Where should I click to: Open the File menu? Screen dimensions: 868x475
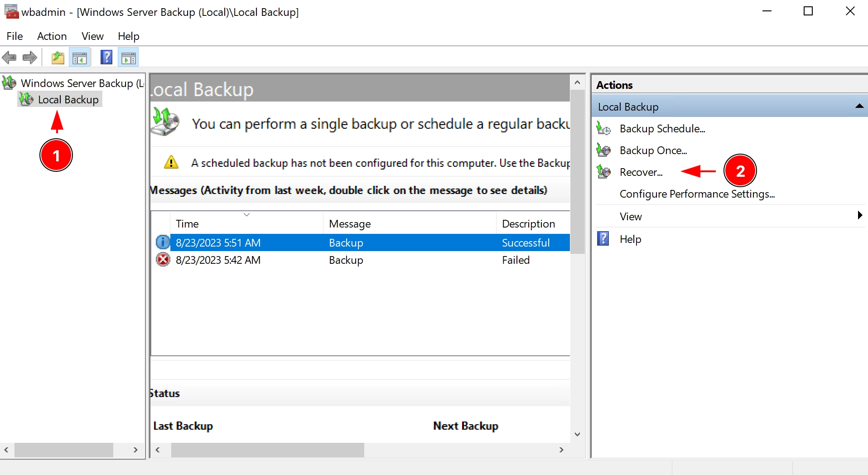14,36
